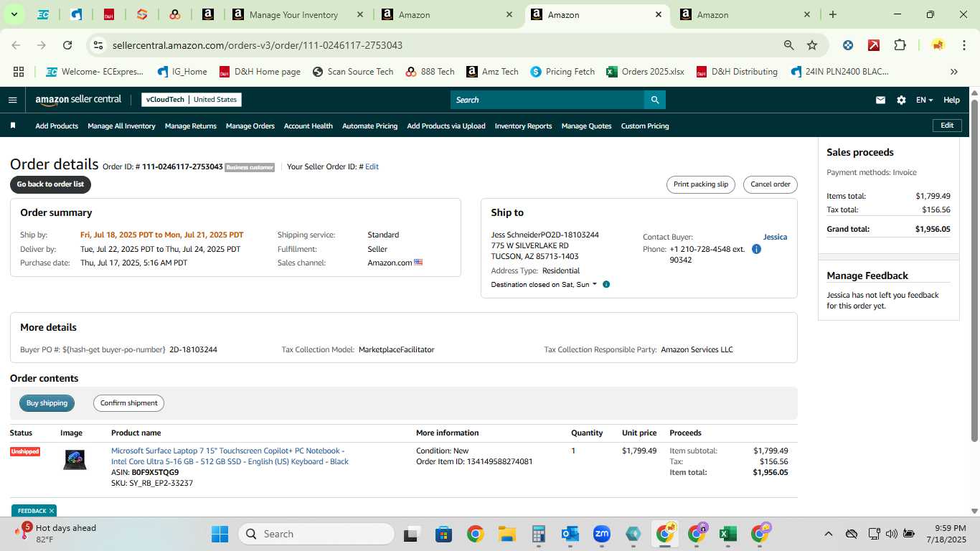This screenshot has height=551, width=980.
Task: Click the Go back to order list button
Action: [x=50, y=184]
